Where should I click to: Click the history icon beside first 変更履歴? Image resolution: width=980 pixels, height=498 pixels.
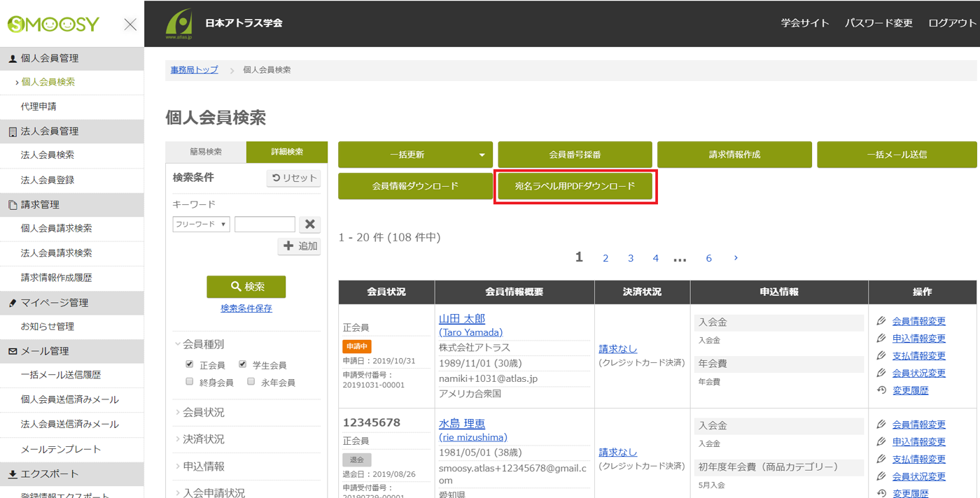[881, 390]
